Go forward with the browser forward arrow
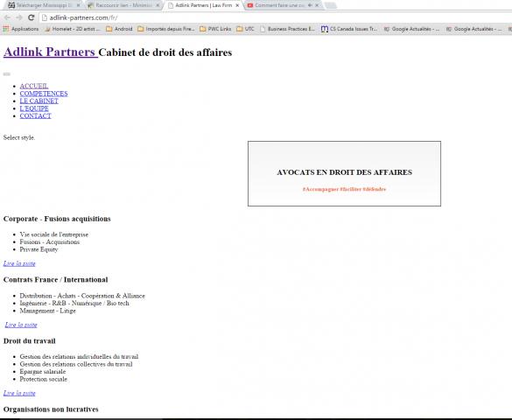Viewport: 512px width, 420px height. click(19, 17)
